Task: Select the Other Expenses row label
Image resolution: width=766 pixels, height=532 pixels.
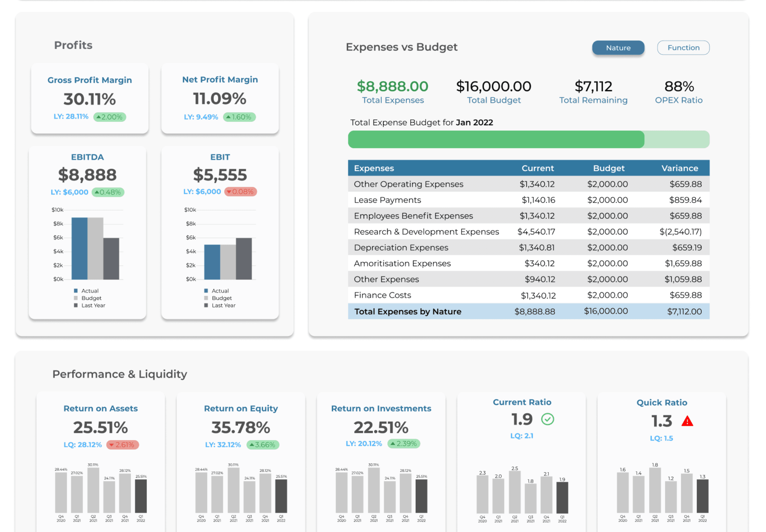Action: click(386, 279)
